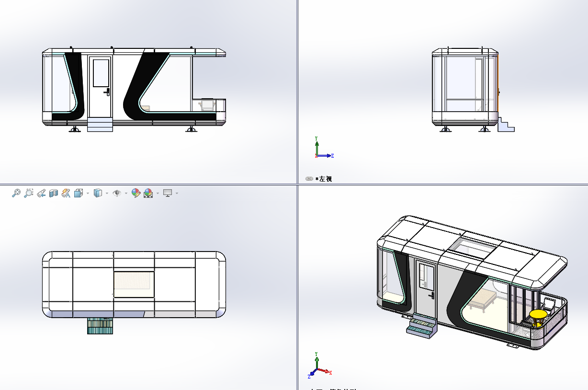Select the front steps in the front view
The image size is (588, 390).
[x=100, y=124]
